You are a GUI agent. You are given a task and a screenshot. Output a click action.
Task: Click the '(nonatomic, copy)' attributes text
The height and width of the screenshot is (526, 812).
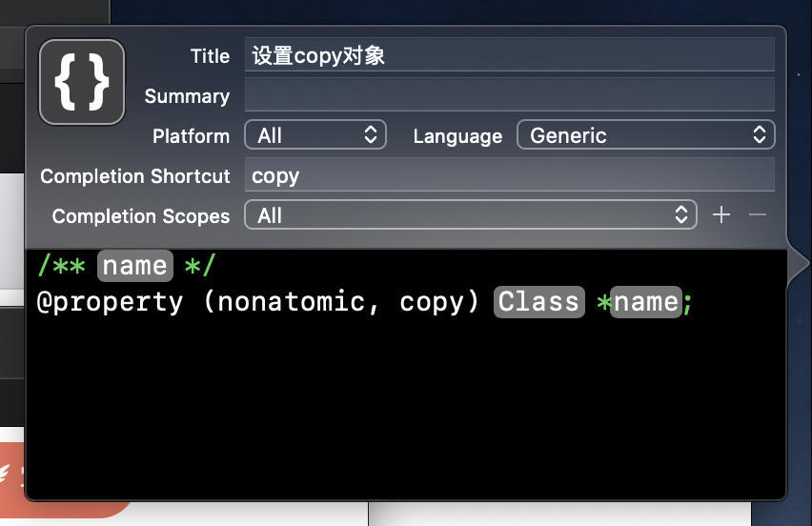point(341,301)
